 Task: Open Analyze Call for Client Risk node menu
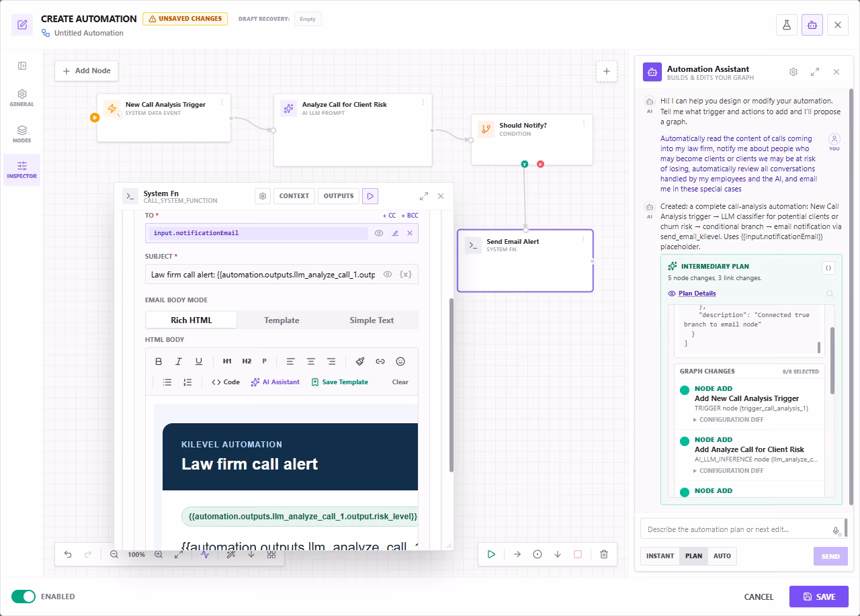(423, 103)
